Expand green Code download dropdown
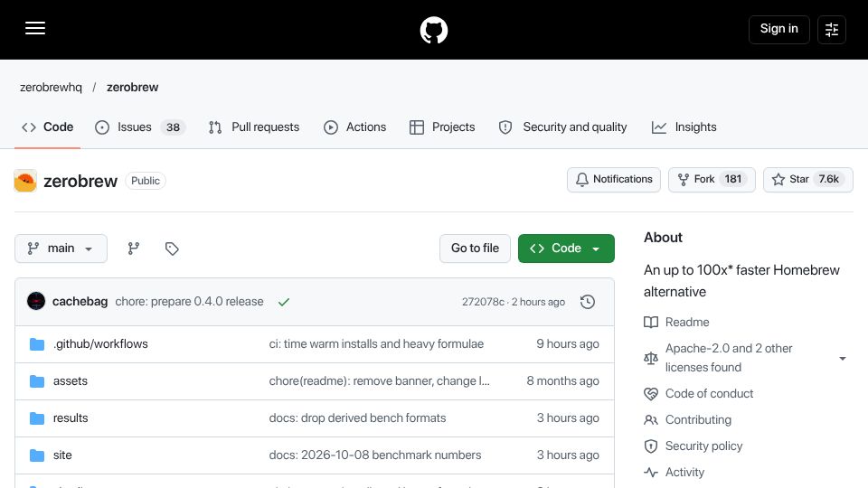Image resolution: width=868 pixels, height=488 pixels. (566, 249)
